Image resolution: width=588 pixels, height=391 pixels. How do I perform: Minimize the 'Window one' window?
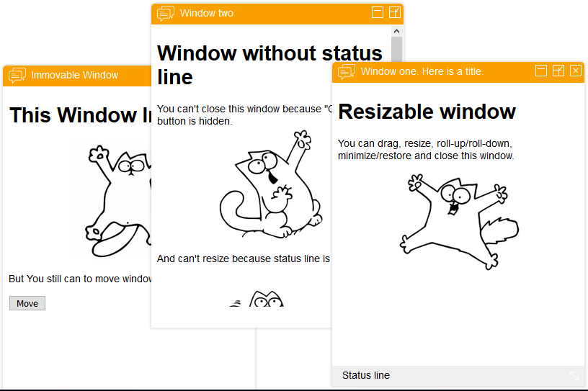coord(541,70)
